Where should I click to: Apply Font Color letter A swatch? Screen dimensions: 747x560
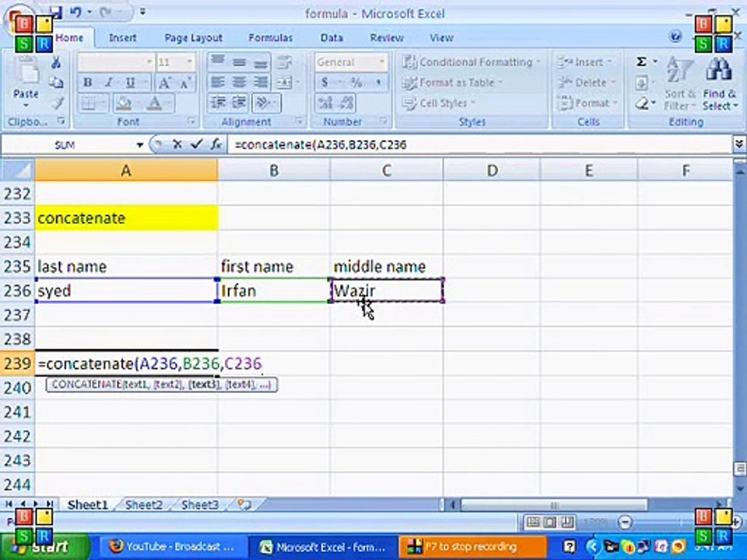[x=154, y=103]
